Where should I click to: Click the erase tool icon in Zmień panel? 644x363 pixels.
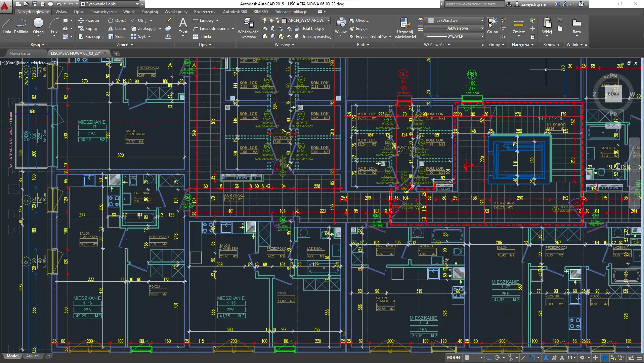pos(168,21)
